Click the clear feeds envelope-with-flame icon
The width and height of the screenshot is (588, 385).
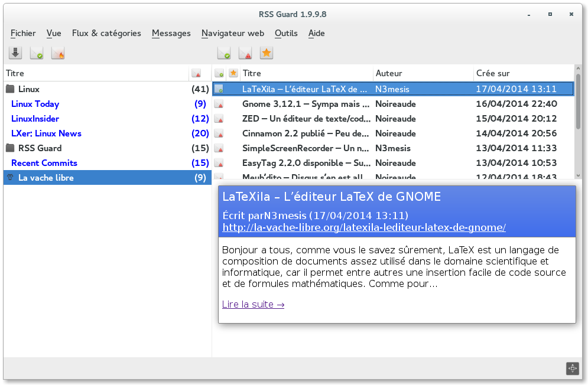58,53
